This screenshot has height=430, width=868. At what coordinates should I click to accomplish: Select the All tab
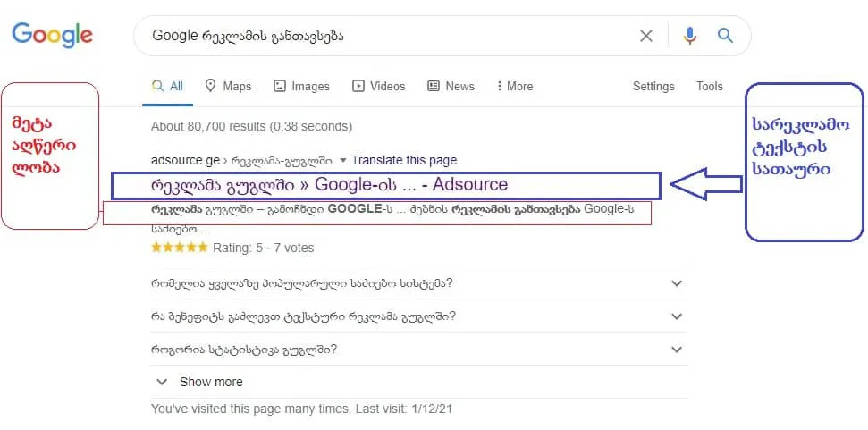[x=168, y=87]
